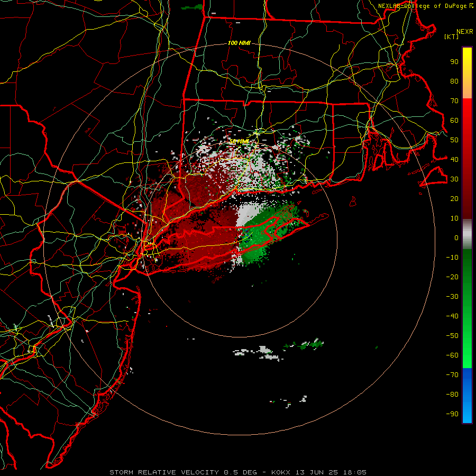This screenshot has height=476, width=476.
Task: Click the -50 value on velocity scale
Action: (x=452, y=336)
